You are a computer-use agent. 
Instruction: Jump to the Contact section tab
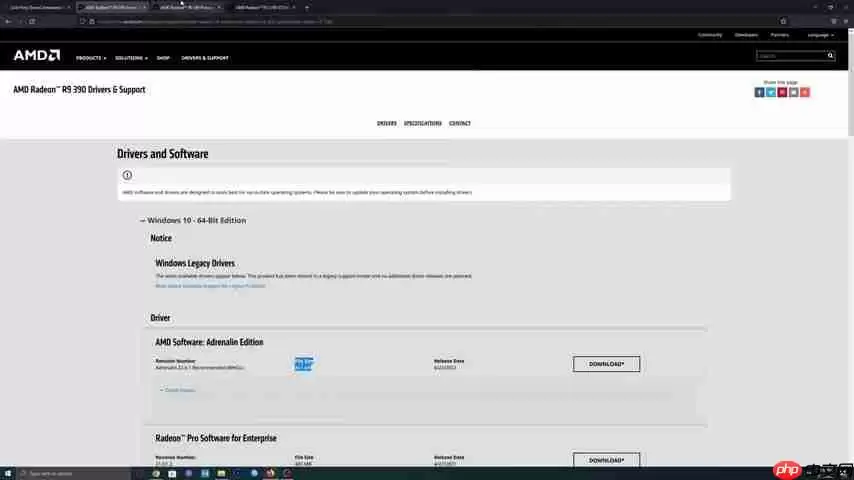pyautogui.click(x=459, y=123)
